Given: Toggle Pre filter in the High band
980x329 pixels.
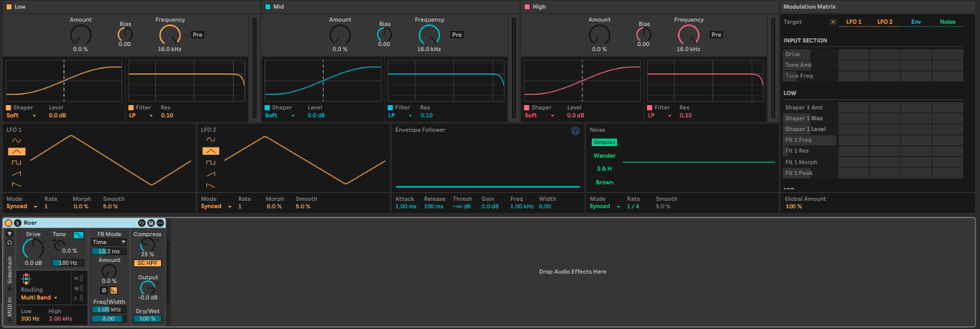Looking at the screenshot, I should (716, 35).
